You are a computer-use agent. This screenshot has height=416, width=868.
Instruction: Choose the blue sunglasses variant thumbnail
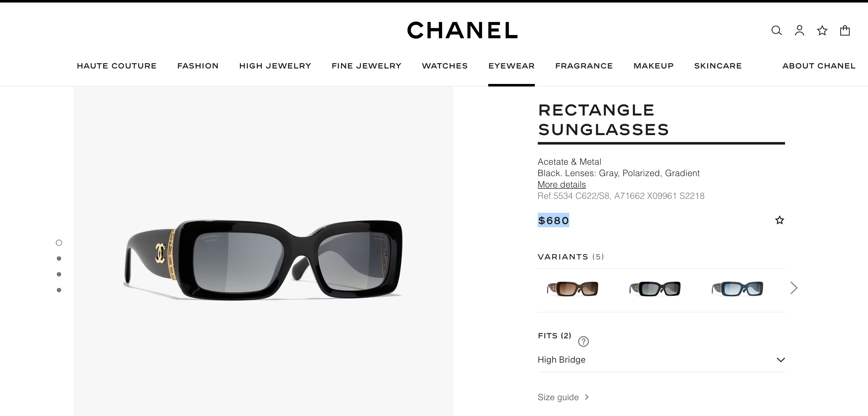point(737,289)
